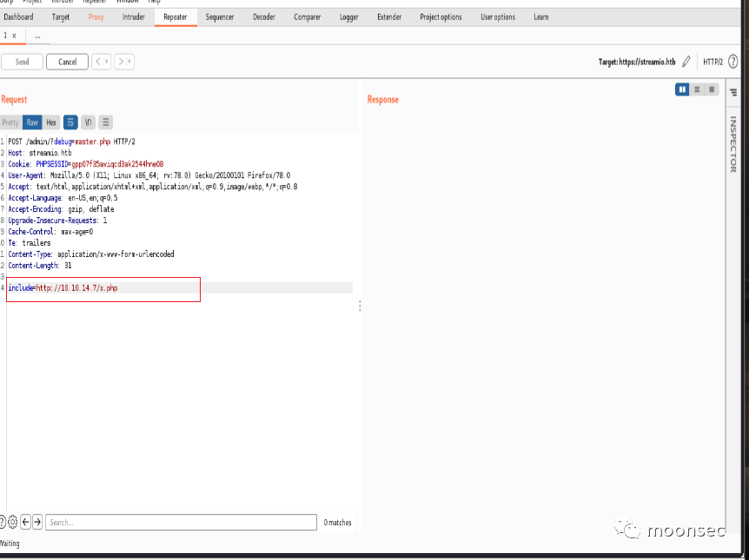Click the Upgrade-Insecure-Requests header line
The image size is (749, 560).
tap(57, 220)
